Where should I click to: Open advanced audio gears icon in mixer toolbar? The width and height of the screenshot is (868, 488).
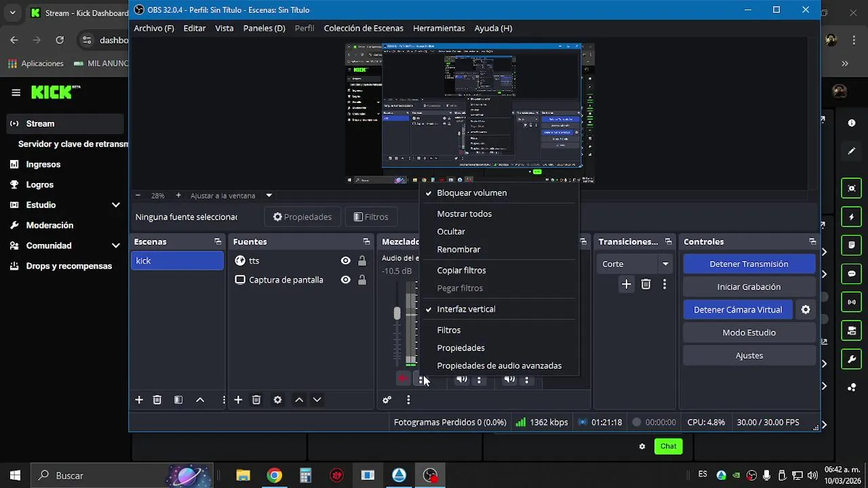[387, 400]
